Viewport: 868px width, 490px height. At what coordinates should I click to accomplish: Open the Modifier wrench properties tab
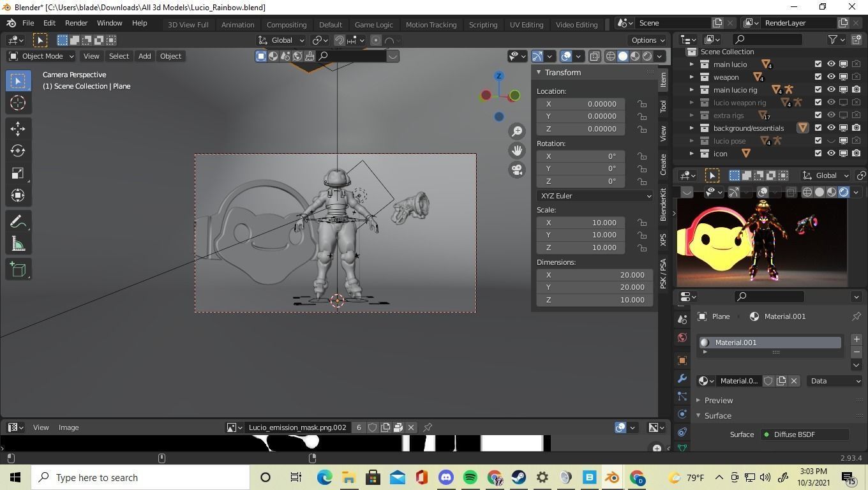click(682, 379)
